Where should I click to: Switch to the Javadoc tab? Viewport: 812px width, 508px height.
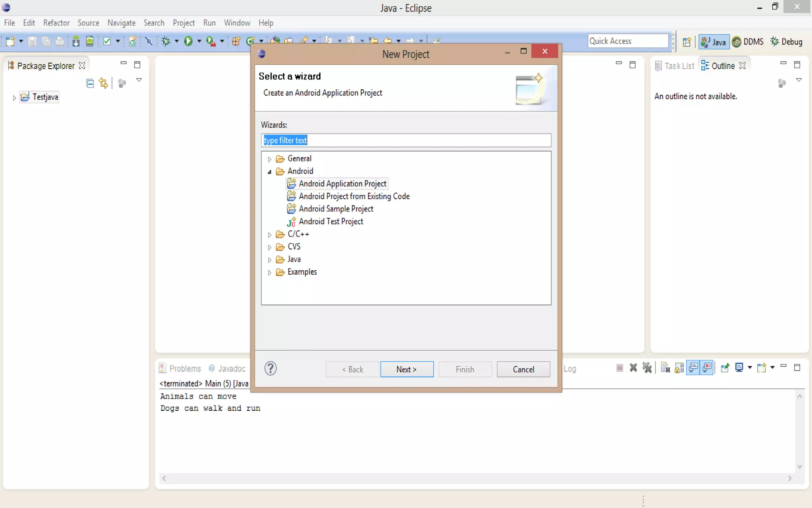coord(227,369)
